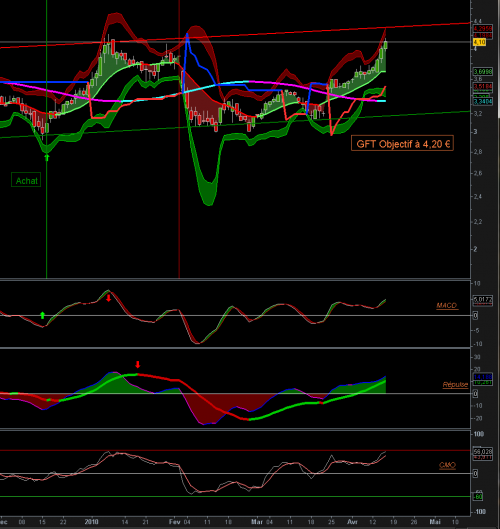Click the red 4,2958 price label
This screenshot has width=500, height=529.
483,29
